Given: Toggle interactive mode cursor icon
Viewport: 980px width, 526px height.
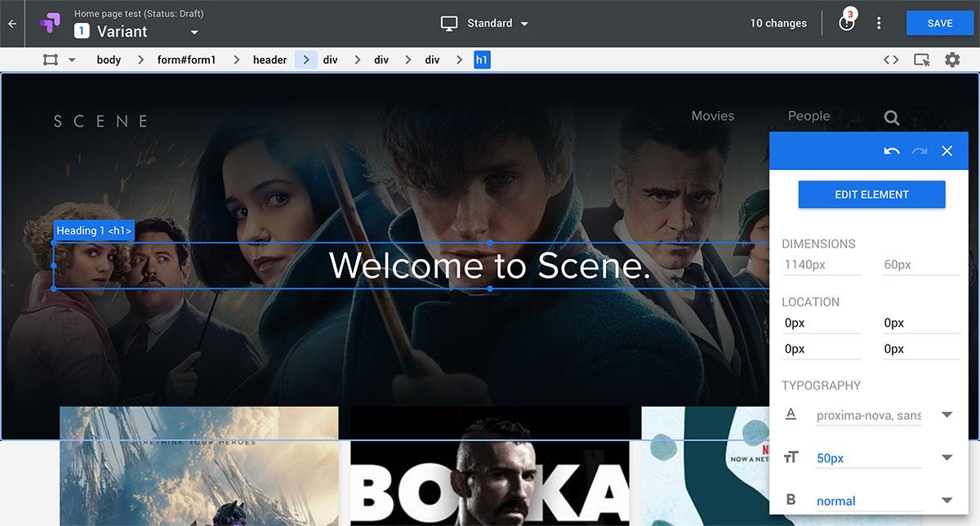Looking at the screenshot, I should coord(922,60).
